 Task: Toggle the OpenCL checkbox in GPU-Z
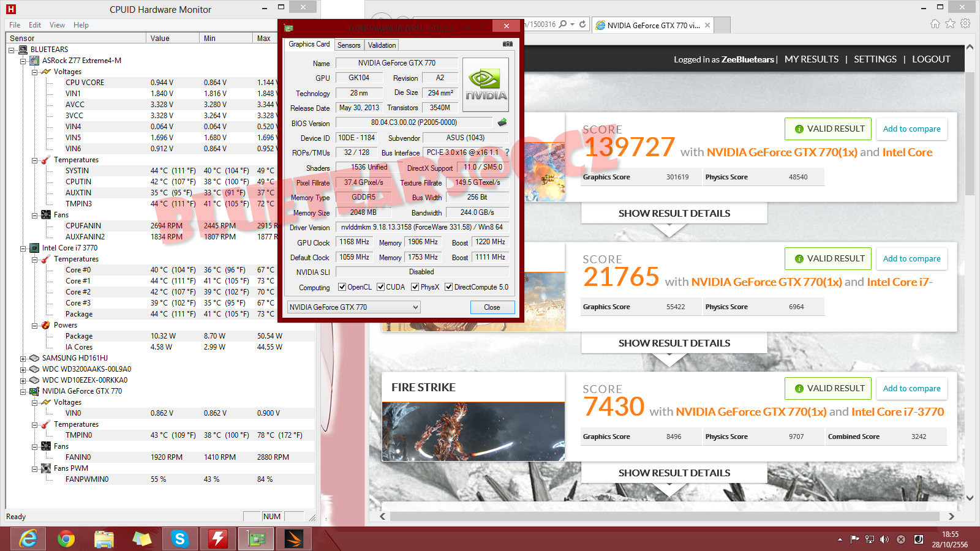tap(342, 287)
